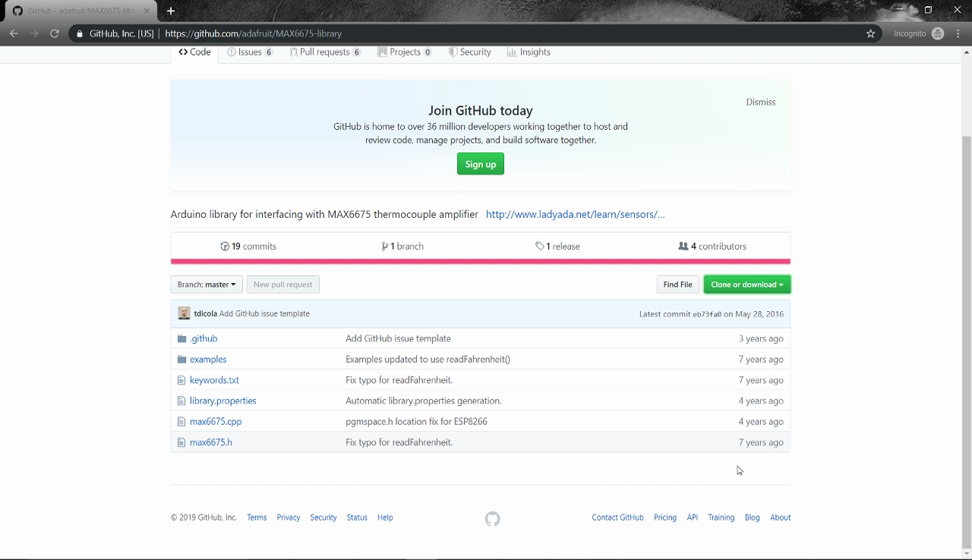Click the footer Status link
The image size is (972, 560).
pos(357,518)
